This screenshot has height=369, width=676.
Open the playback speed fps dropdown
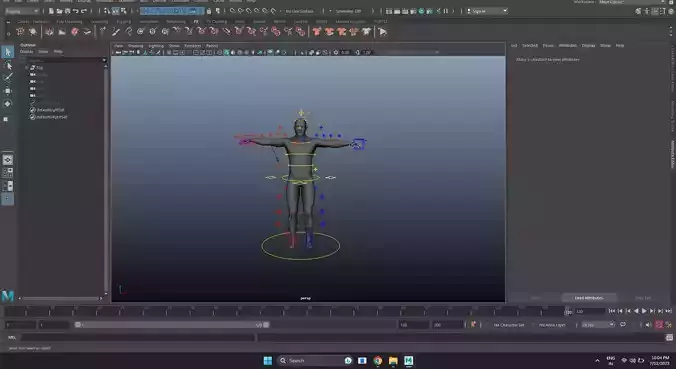(x=598, y=325)
